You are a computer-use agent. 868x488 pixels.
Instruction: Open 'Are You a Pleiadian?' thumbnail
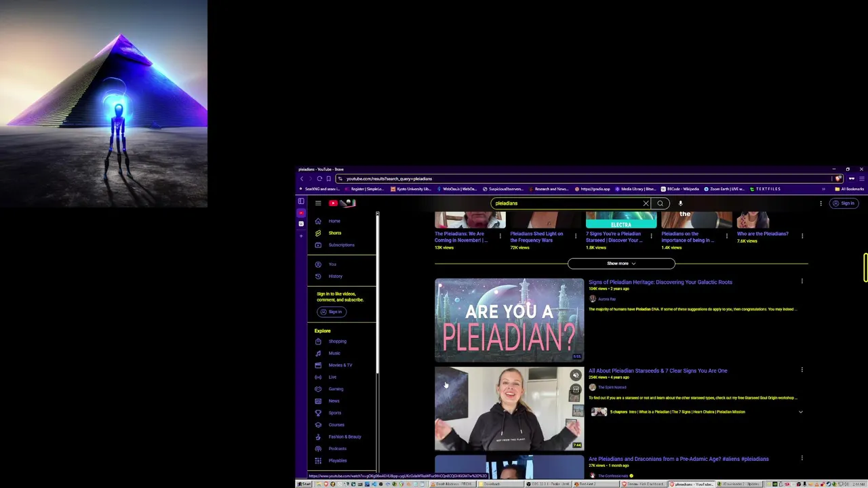(509, 320)
